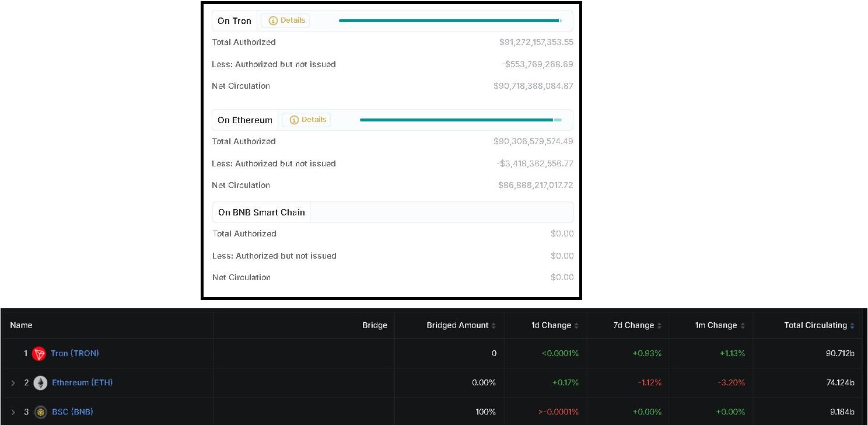Click the On Ethereum progress bar
This screenshot has height=425, width=868.
461,120
